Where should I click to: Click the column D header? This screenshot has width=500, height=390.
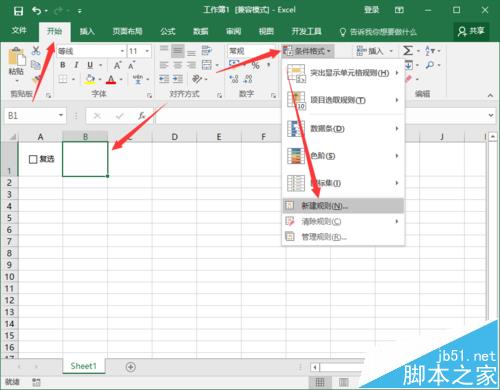click(174, 137)
